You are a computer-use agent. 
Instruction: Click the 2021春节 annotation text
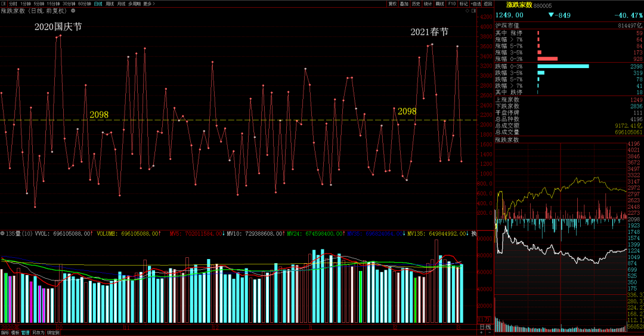[429, 32]
